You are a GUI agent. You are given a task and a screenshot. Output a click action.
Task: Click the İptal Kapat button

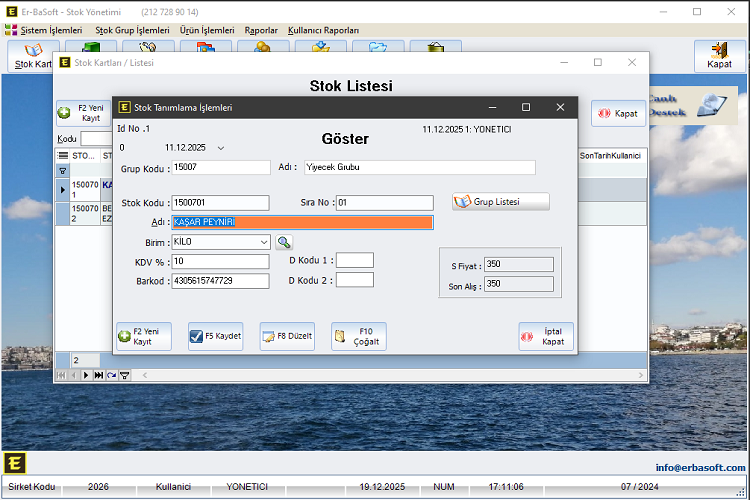pyautogui.click(x=546, y=337)
